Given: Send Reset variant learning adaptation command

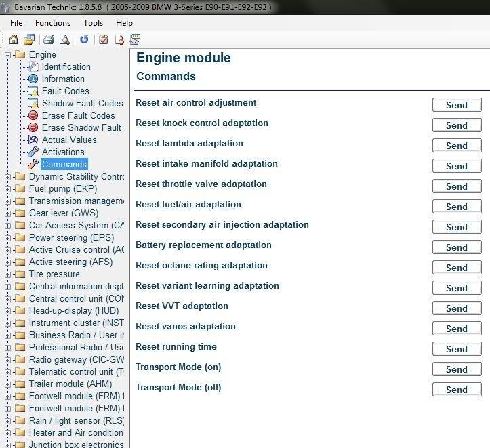Looking at the screenshot, I should point(457,288).
